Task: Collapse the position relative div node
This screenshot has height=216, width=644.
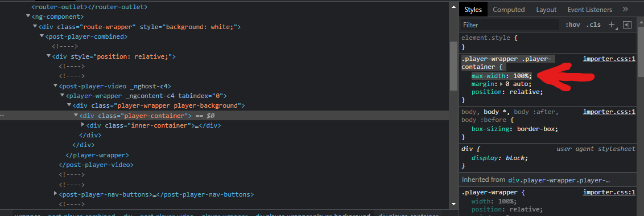Action: [48, 56]
